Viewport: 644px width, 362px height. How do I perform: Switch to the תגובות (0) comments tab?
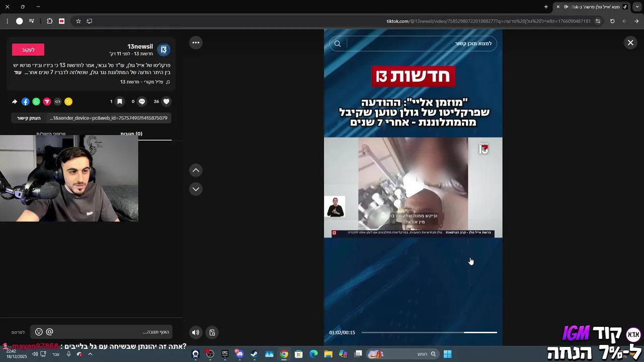pos(131,134)
